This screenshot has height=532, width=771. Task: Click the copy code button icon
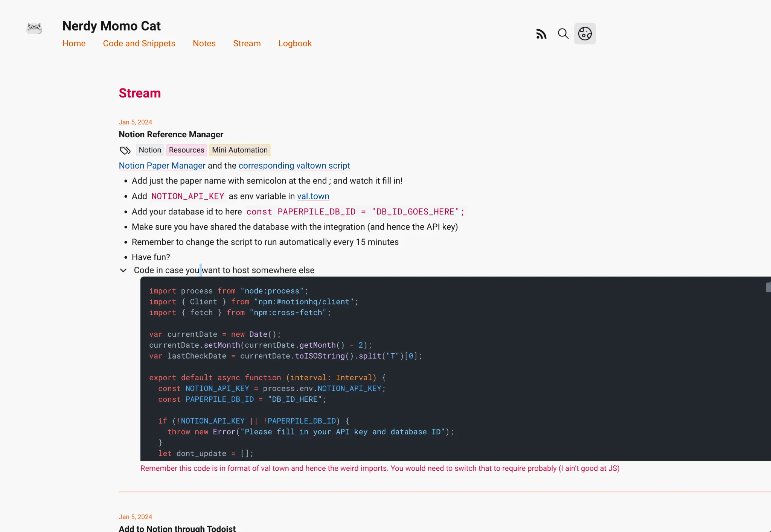(x=768, y=287)
